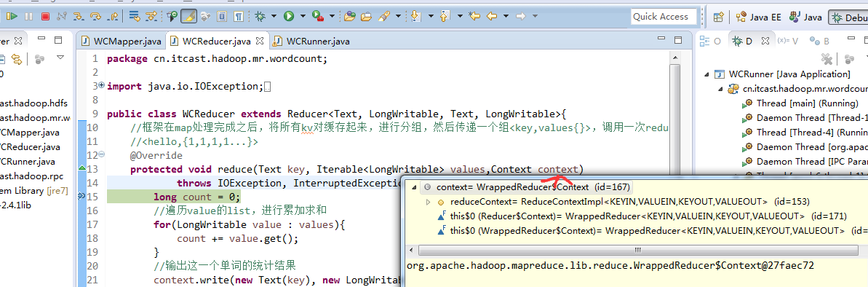Viewport: 868px width, 287px height.
Task: Click the Open Task folder icon
Action: [x=366, y=17]
